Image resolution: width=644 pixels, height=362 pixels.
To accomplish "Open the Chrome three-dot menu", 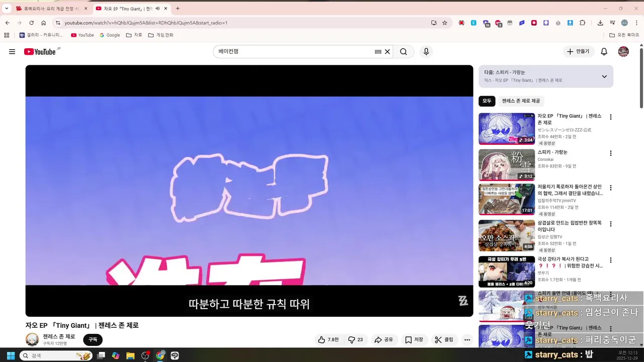I will pos(636,23).
